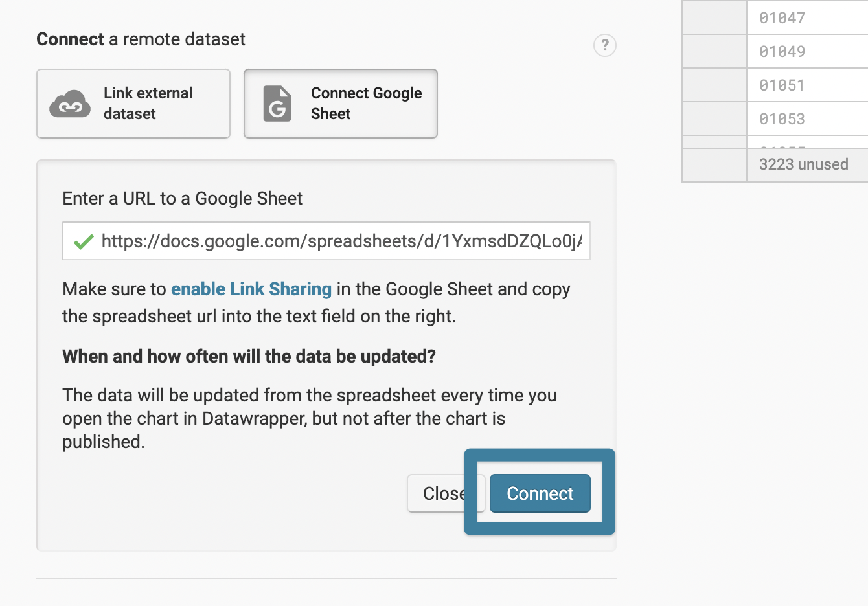Select the cell containing 01051

tap(806, 85)
